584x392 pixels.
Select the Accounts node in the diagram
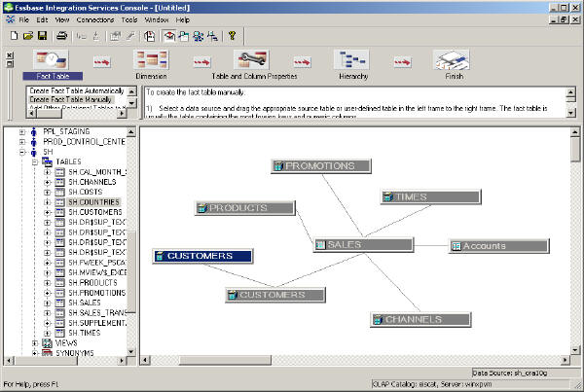point(499,246)
